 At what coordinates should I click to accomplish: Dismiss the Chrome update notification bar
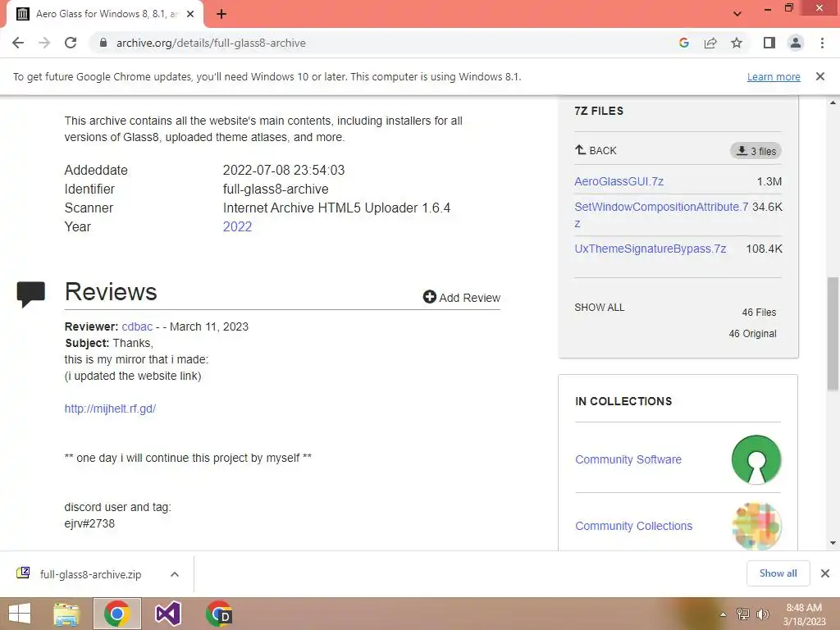click(x=820, y=76)
